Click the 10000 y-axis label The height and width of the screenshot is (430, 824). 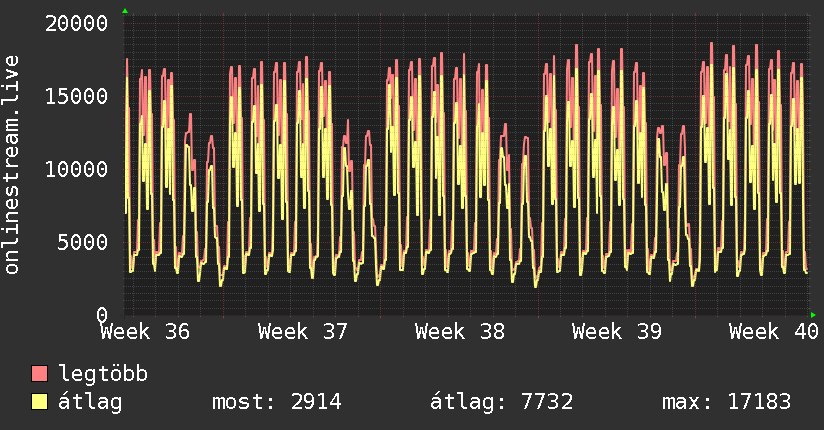click(x=76, y=169)
